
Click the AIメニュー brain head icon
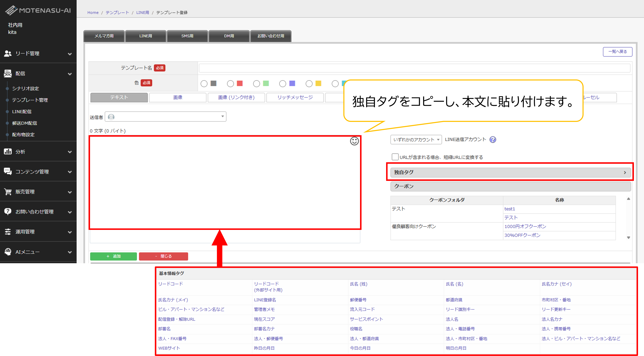(8, 252)
